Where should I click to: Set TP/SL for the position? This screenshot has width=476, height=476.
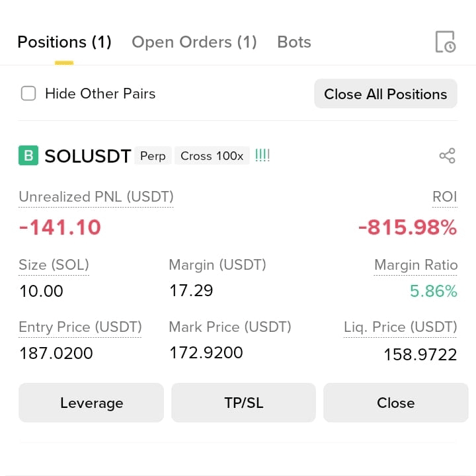point(243,403)
